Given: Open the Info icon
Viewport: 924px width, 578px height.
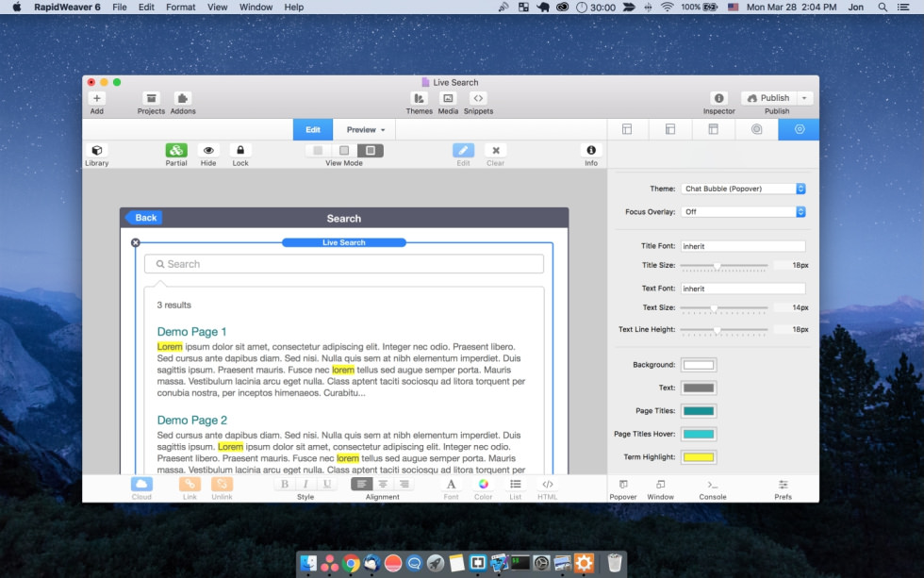Looking at the screenshot, I should 591,150.
